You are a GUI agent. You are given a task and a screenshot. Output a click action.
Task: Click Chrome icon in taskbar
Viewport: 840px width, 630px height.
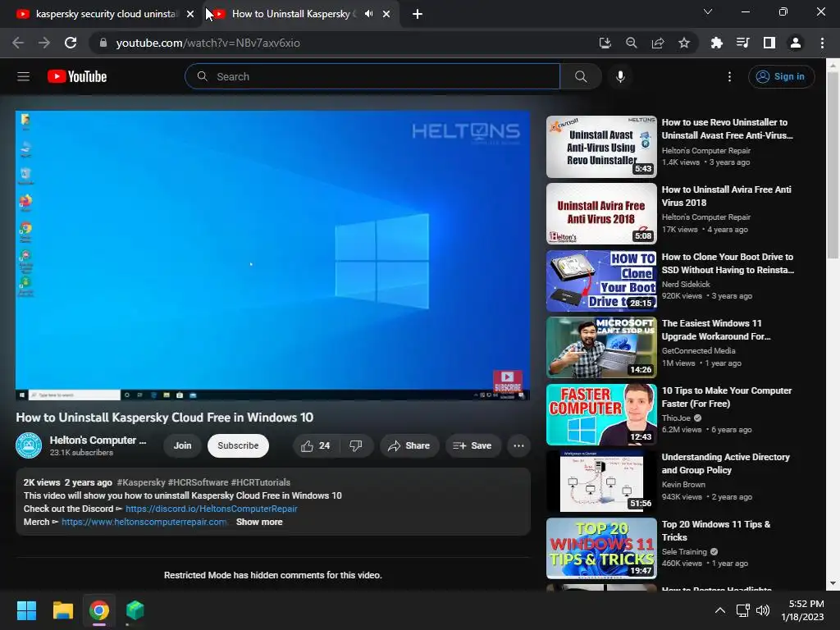tap(99, 610)
